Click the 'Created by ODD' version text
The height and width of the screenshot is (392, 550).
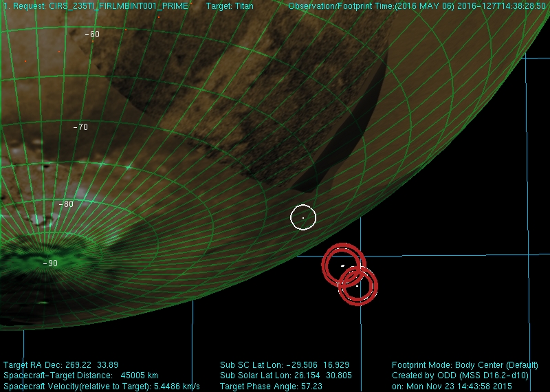[x=460, y=375]
